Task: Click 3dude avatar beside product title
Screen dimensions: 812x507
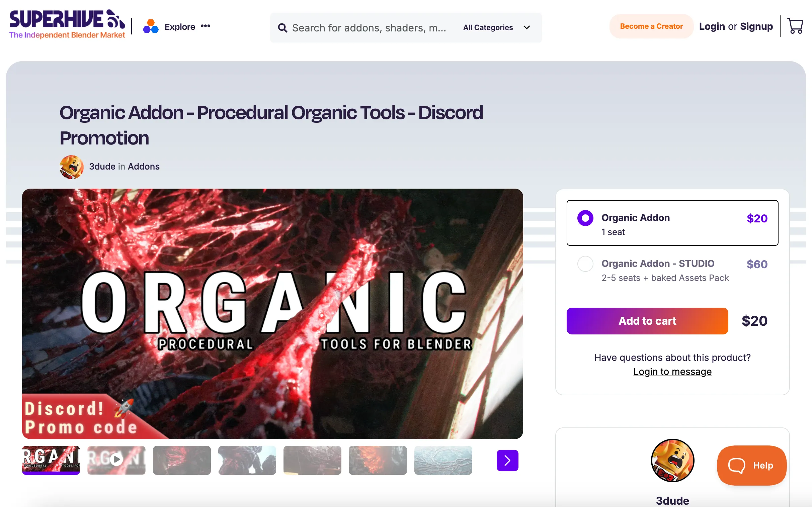Action: (x=72, y=167)
